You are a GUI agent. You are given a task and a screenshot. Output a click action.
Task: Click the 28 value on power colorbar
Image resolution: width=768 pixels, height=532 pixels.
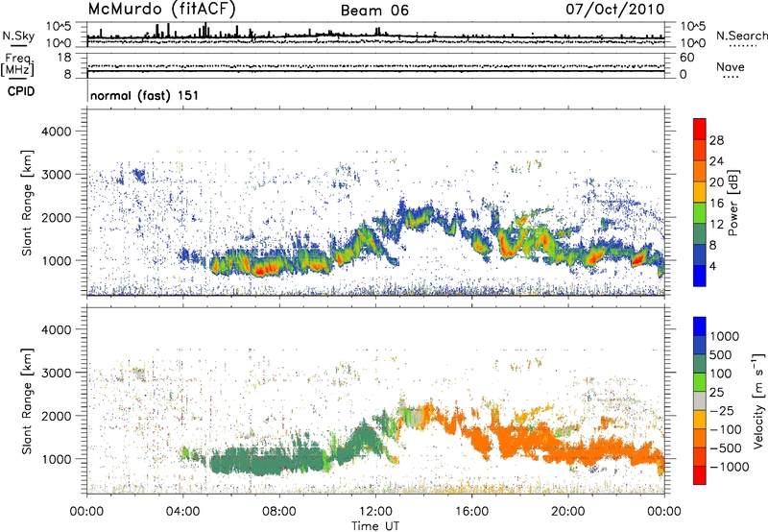[716, 140]
